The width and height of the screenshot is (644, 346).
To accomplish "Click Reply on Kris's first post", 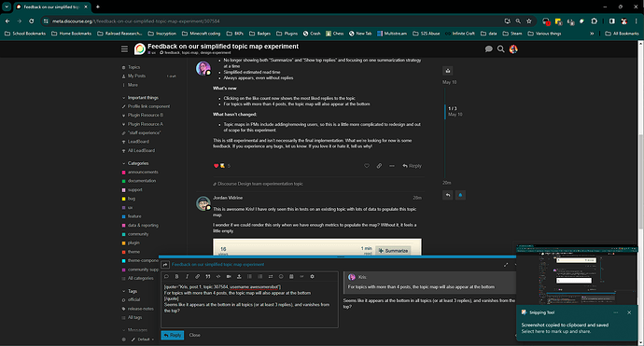I will [412, 166].
